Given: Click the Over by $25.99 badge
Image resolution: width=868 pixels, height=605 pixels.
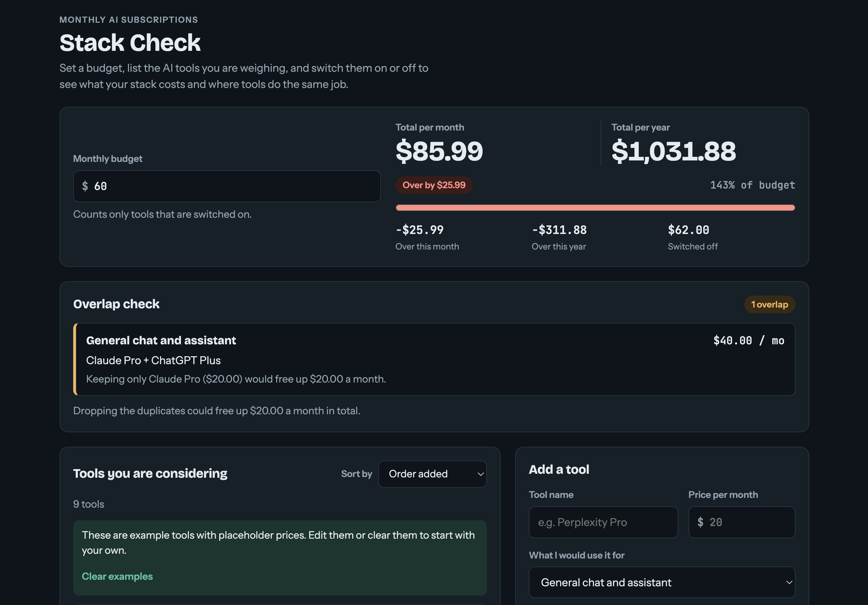Looking at the screenshot, I should coord(434,185).
